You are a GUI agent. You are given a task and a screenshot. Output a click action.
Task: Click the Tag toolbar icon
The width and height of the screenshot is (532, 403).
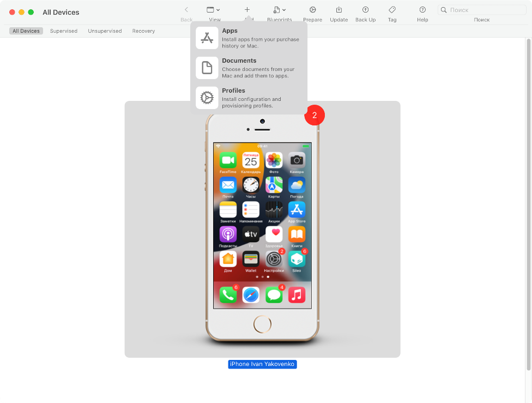pyautogui.click(x=392, y=10)
